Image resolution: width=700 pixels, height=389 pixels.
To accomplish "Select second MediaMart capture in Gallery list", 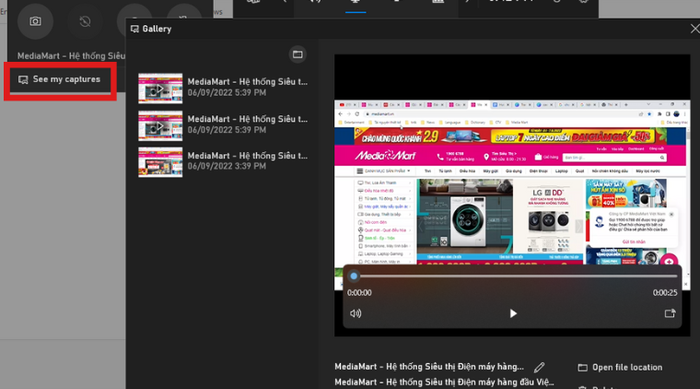I will 223,125.
